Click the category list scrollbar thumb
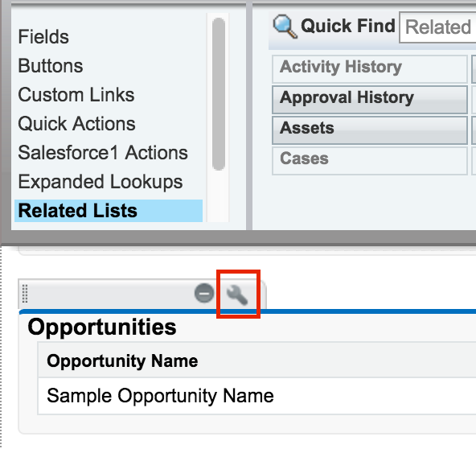This screenshot has width=476, height=449. 219,94
